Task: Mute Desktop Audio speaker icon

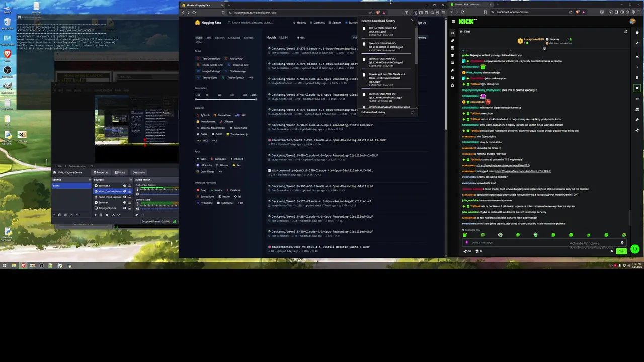Action: point(138,209)
